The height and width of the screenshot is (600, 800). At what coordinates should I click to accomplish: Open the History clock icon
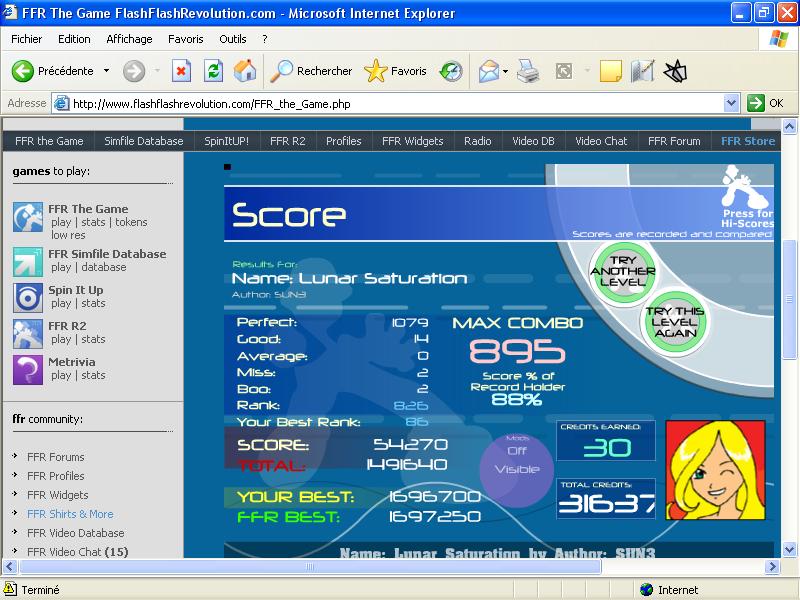(451, 71)
